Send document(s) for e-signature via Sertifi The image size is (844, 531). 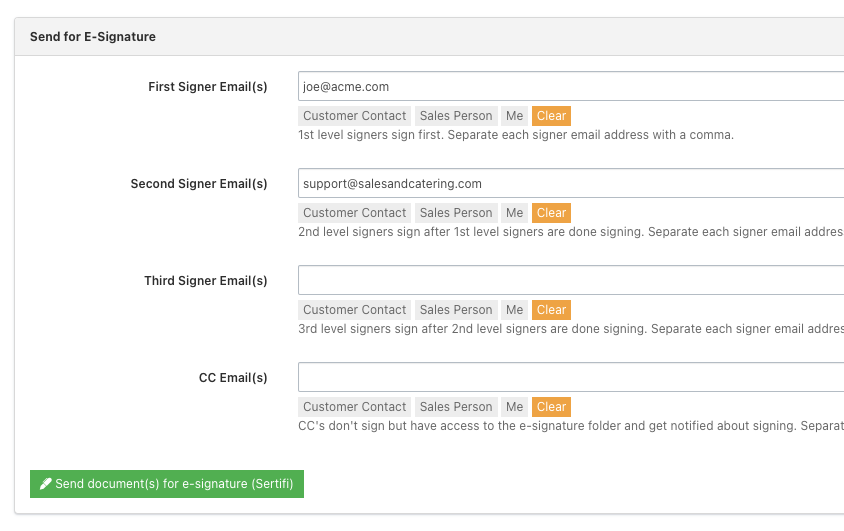[167, 484]
